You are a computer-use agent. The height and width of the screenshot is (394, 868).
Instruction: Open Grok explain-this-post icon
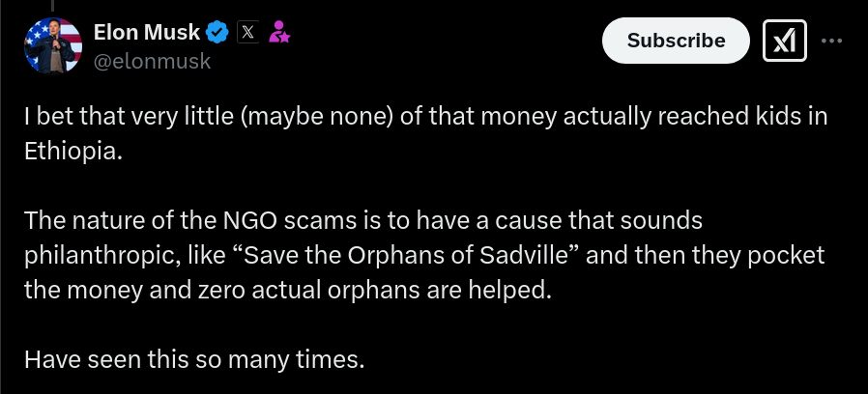pyautogui.click(x=785, y=41)
